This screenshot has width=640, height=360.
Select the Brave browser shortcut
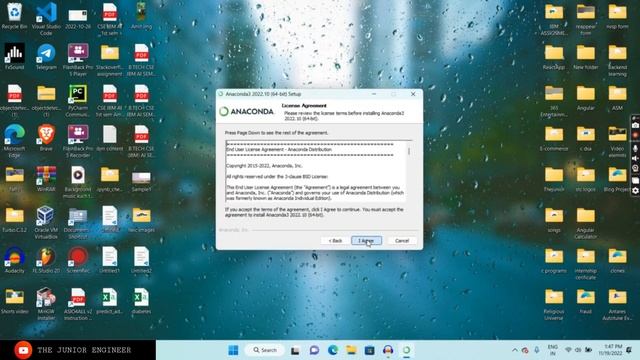point(46,139)
